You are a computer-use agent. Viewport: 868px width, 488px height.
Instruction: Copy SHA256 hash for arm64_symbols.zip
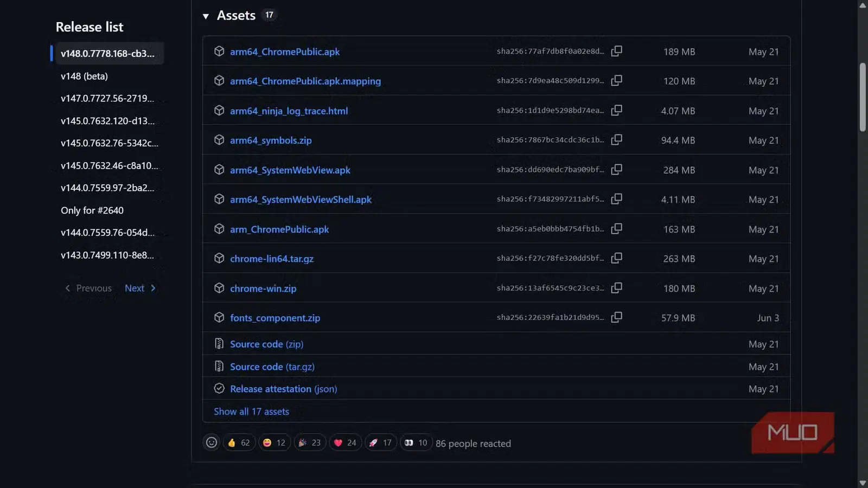point(616,140)
